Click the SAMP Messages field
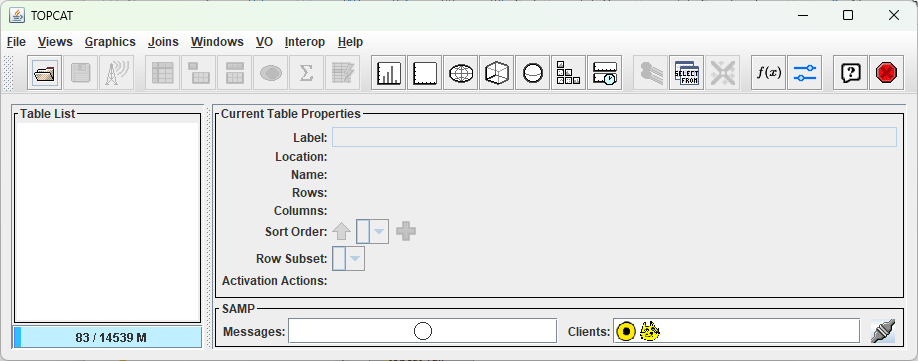918x361 pixels. [422, 331]
